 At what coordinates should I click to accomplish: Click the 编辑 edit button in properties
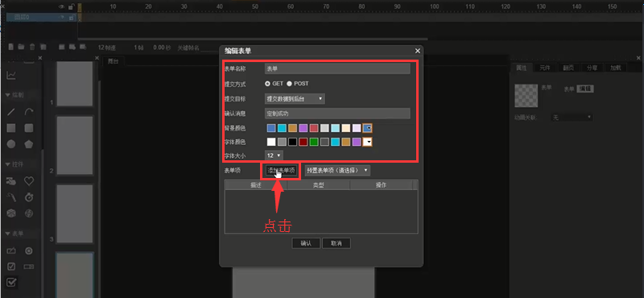tap(585, 89)
